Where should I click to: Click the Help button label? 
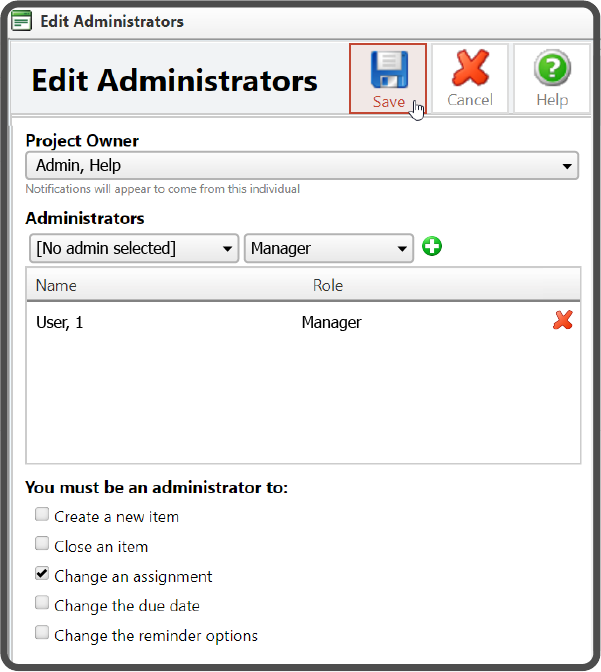tap(551, 100)
